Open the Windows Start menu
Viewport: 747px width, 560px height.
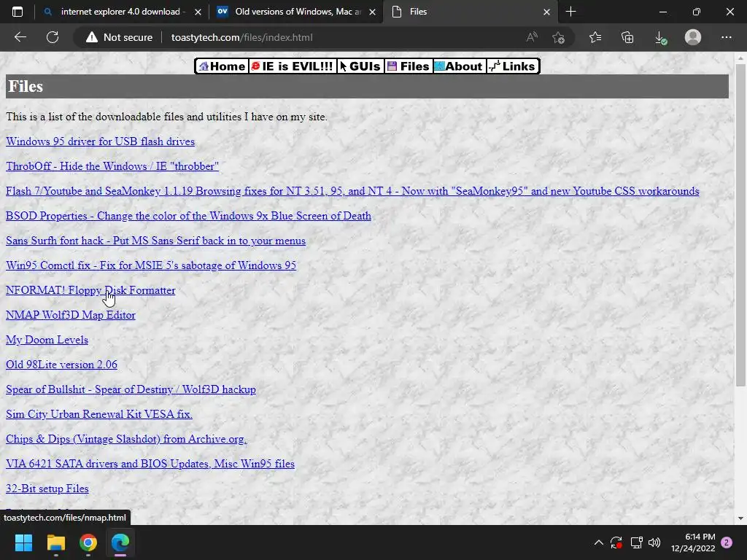23,542
